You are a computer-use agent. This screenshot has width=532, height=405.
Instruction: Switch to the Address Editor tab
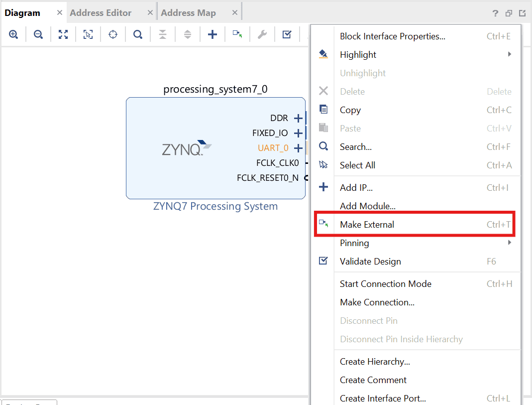tap(101, 13)
